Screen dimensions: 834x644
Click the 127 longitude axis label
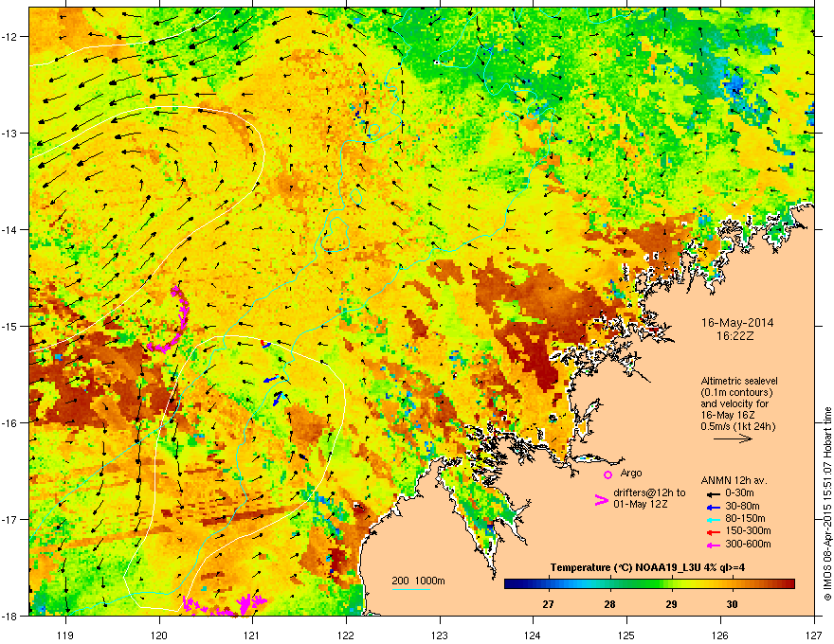pos(814,635)
